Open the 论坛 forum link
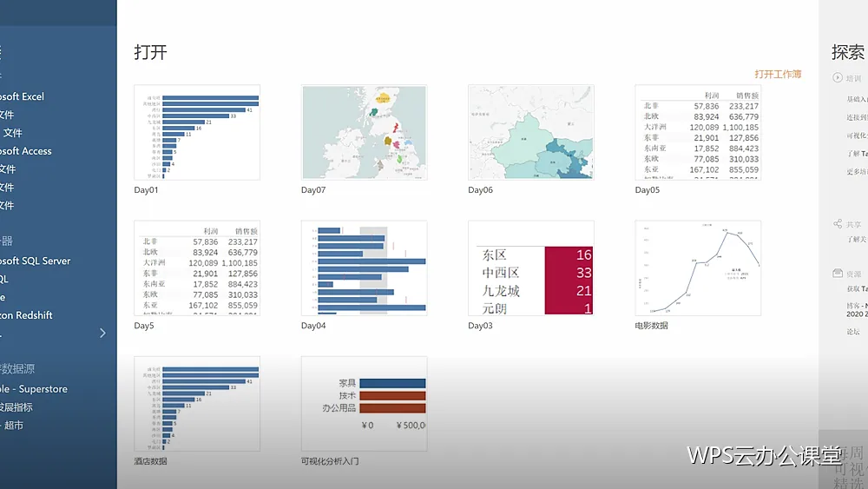Screen dimensions: 868x489 (853, 332)
